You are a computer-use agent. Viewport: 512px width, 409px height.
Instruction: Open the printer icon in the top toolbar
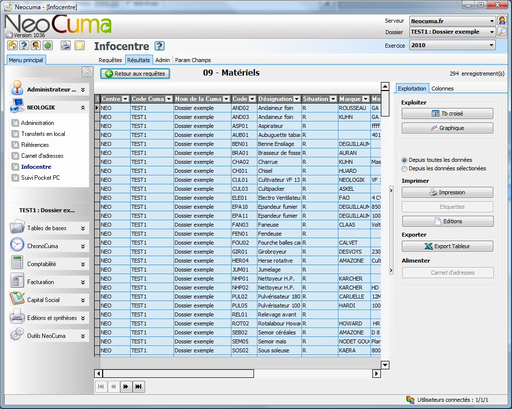[65, 45]
